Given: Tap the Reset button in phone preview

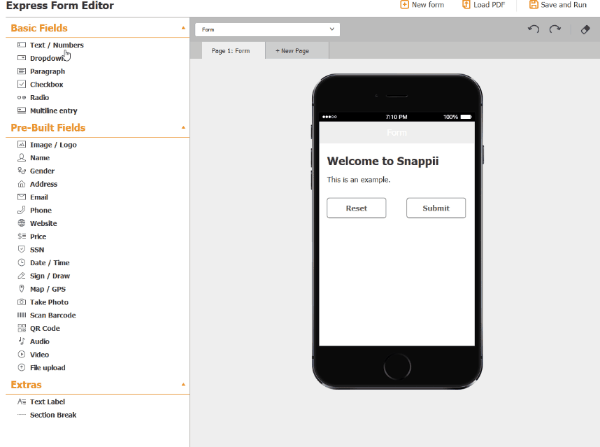Looking at the screenshot, I should coord(356,208).
